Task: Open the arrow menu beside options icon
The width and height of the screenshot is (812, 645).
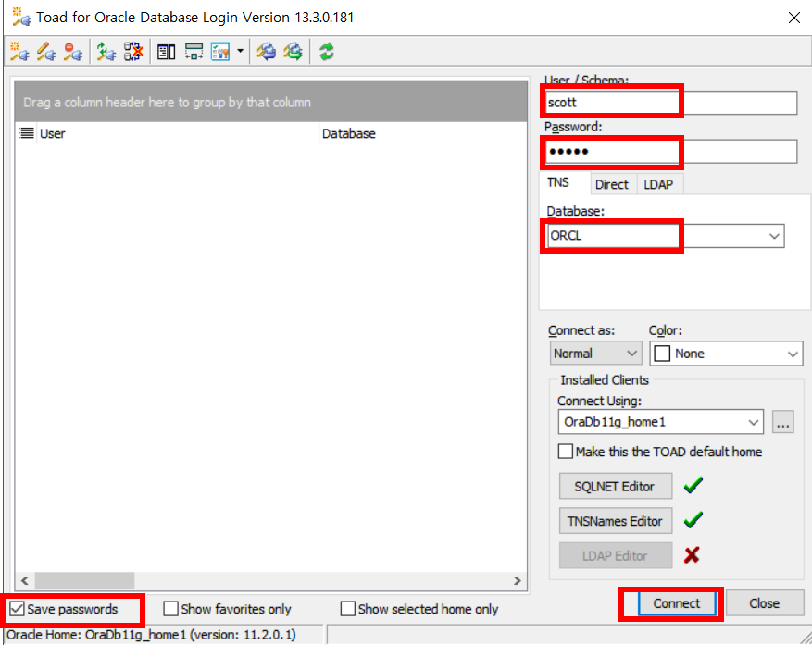Action: pyautogui.click(x=241, y=51)
